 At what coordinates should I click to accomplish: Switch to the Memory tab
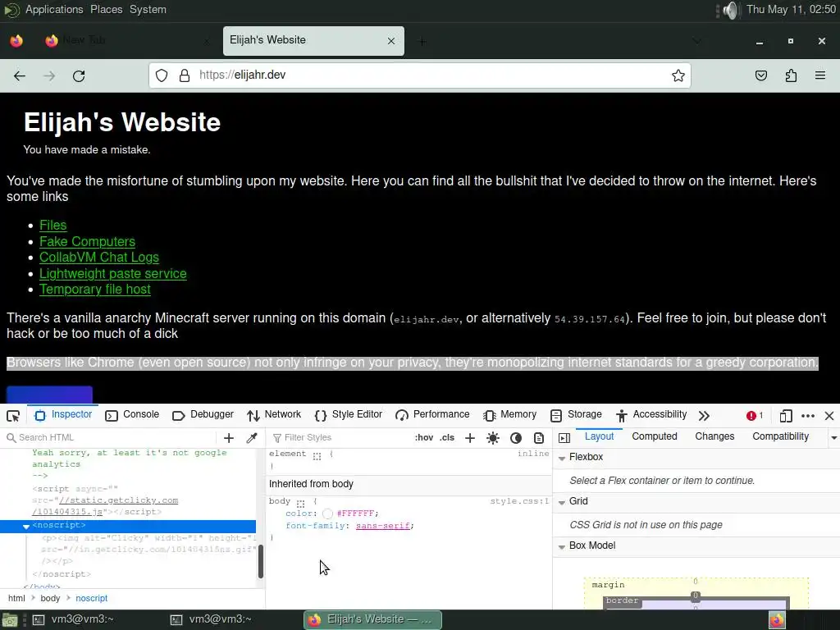(509, 414)
